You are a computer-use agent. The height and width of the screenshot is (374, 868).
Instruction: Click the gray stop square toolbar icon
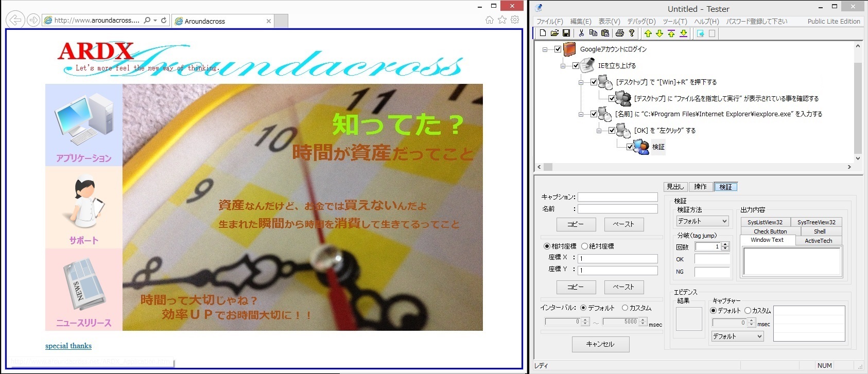pyautogui.click(x=712, y=33)
